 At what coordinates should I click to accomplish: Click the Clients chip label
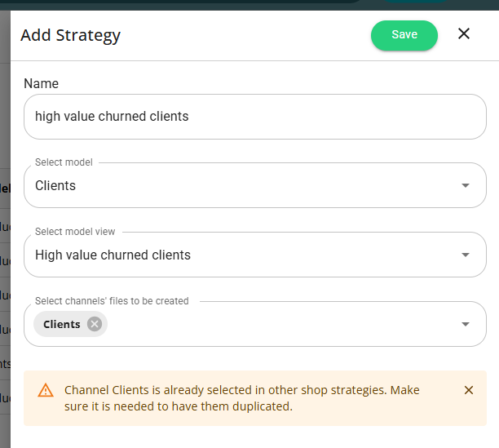(62, 324)
